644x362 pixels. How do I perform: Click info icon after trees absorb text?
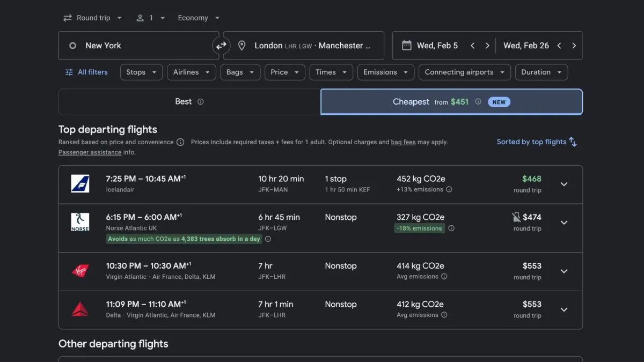pyautogui.click(x=268, y=239)
